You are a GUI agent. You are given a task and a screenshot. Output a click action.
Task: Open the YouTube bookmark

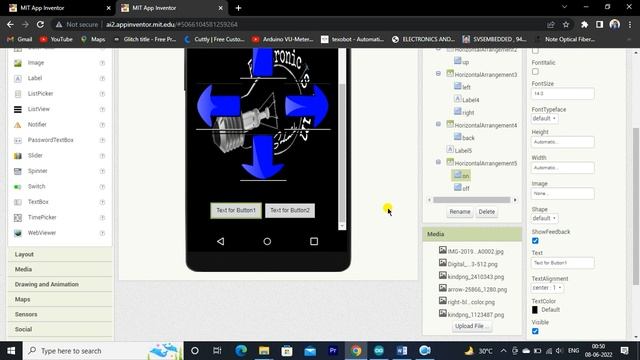tap(56, 39)
